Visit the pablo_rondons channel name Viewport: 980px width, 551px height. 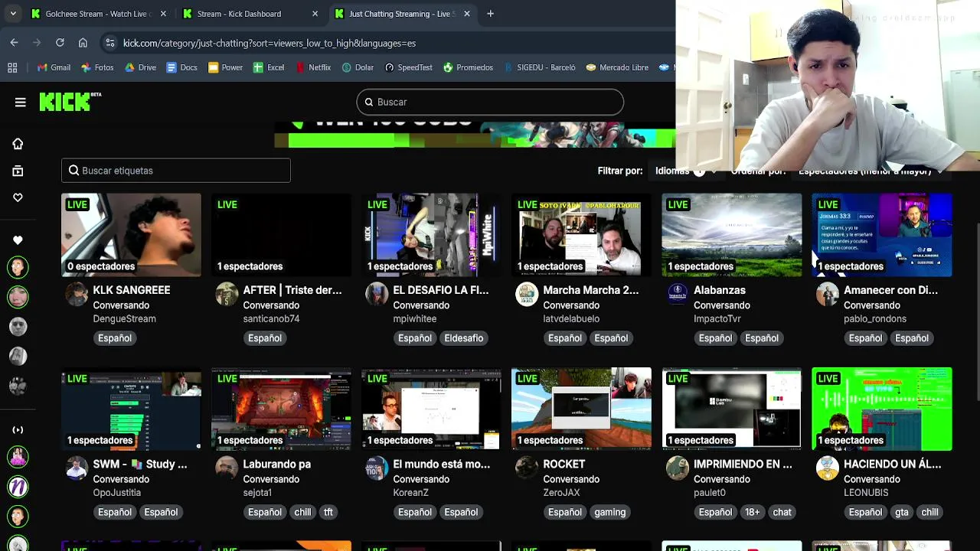[x=875, y=318]
